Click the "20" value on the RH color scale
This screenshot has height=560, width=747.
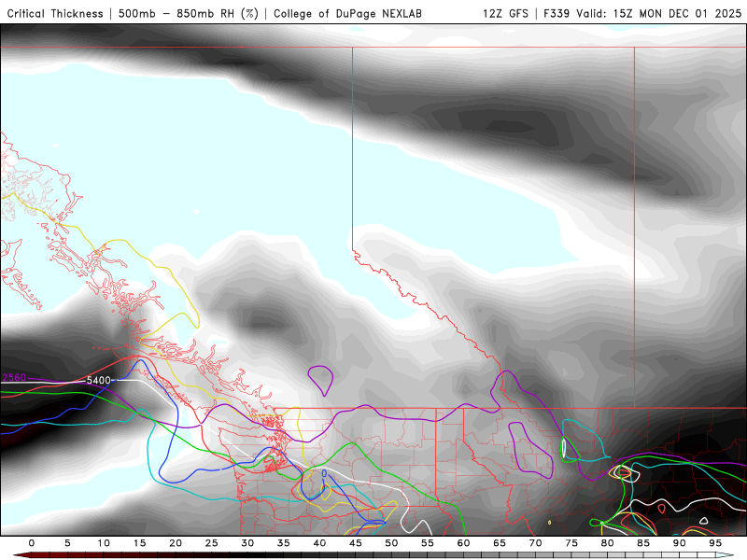coord(176,543)
